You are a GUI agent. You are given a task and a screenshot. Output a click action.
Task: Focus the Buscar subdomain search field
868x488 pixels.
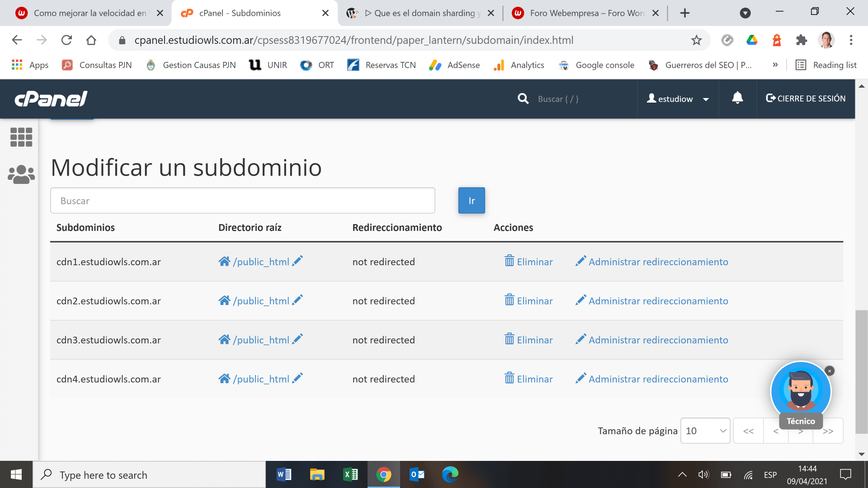243,201
